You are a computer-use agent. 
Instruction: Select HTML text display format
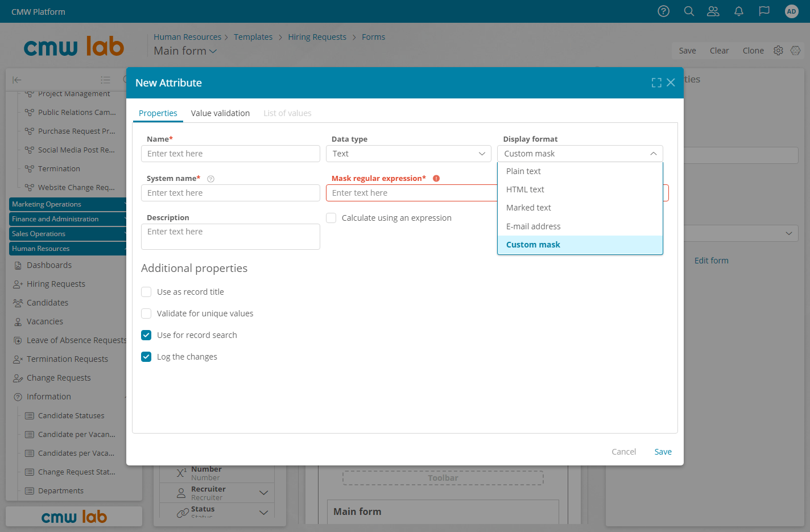coord(580,189)
